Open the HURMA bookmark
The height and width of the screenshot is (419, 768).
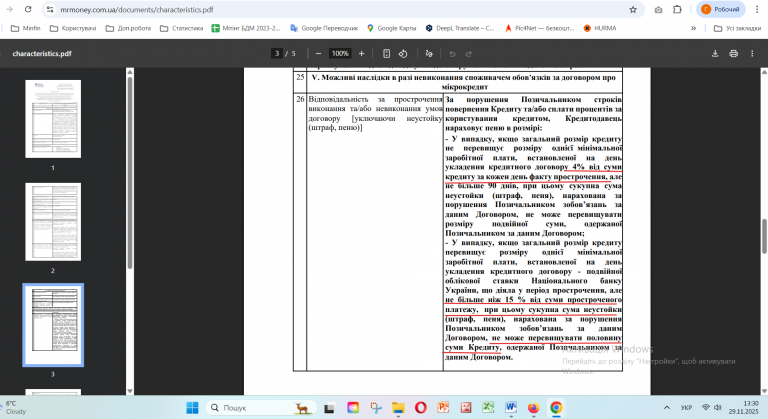(600, 28)
